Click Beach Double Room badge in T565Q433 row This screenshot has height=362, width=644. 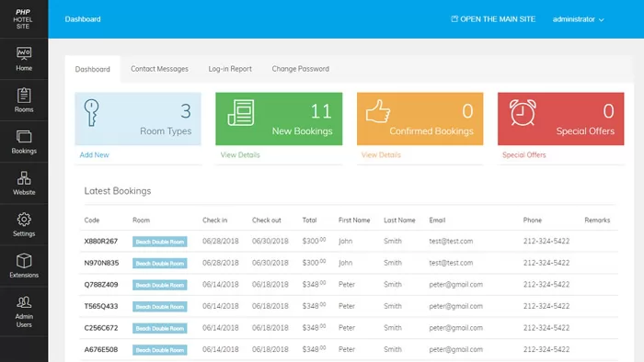pos(160,307)
